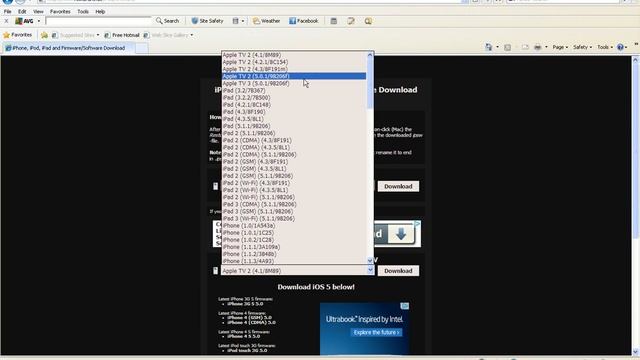Open the Page dropdown menu
This screenshot has width=640, height=360.
pyautogui.click(x=560, y=47)
